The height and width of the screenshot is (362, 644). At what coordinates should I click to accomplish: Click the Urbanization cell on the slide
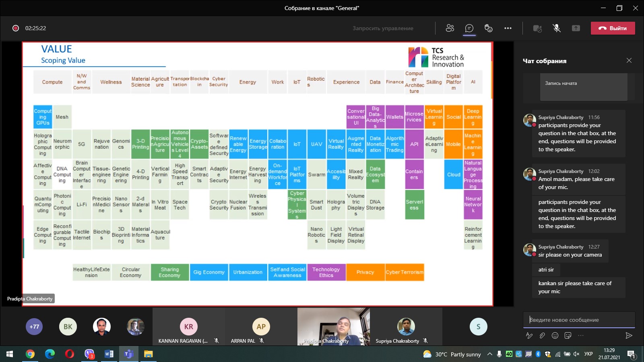248,272
